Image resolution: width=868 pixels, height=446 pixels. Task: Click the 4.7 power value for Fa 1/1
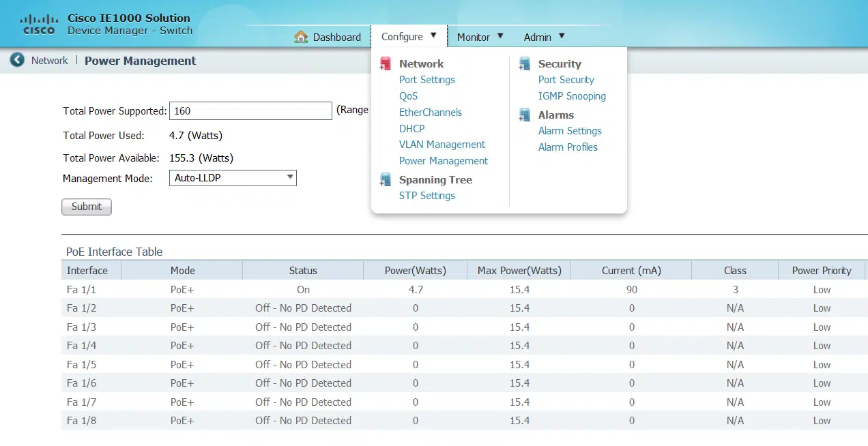click(416, 290)
